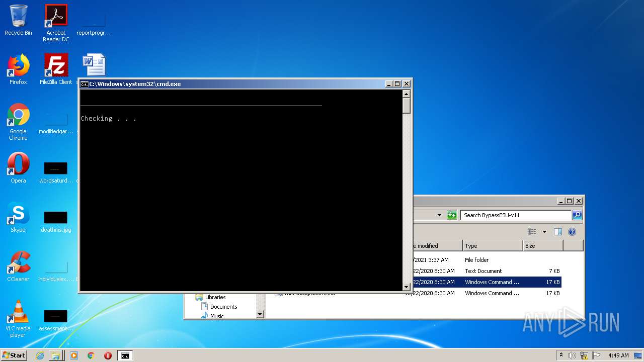Open Internet Explorer from the taskbar
This screenshot has width=644, height=362.
[40, 355]
